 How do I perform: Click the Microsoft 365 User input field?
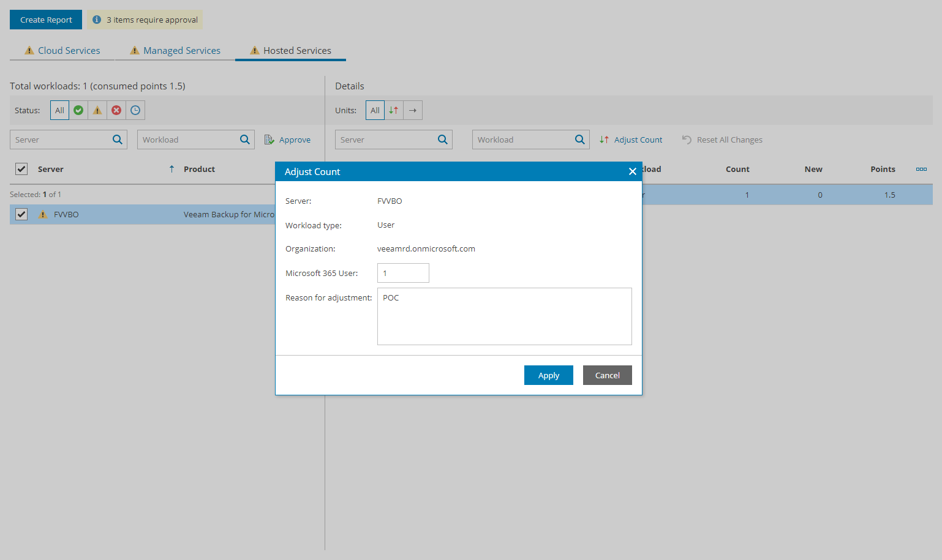pyautogui.click(x=402, y=273)
